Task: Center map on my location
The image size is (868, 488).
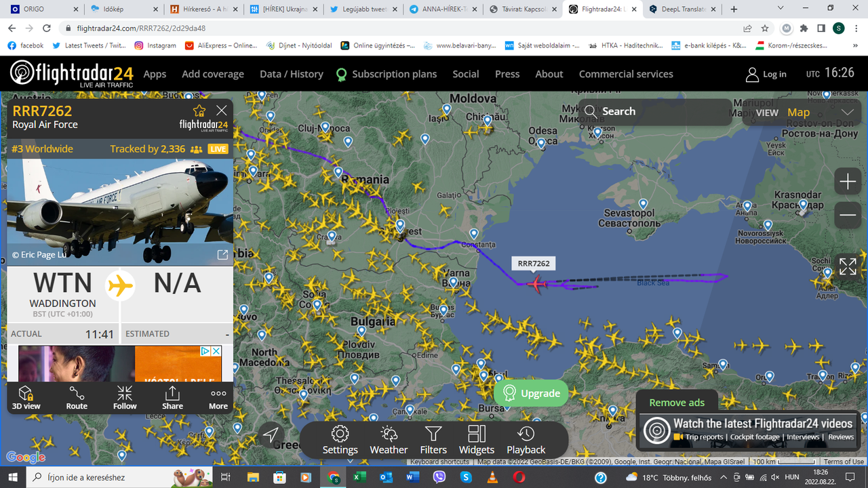Action: pos(271,435)
